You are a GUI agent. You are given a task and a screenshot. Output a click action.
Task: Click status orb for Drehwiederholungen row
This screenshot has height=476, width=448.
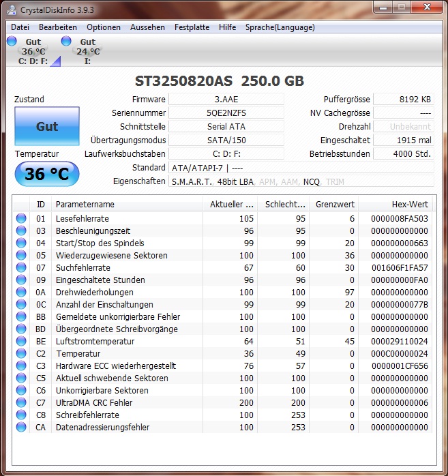21,292
